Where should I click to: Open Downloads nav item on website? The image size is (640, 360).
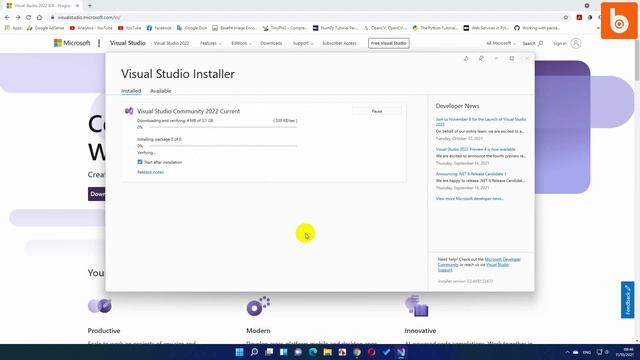click(x=271, y=43)
